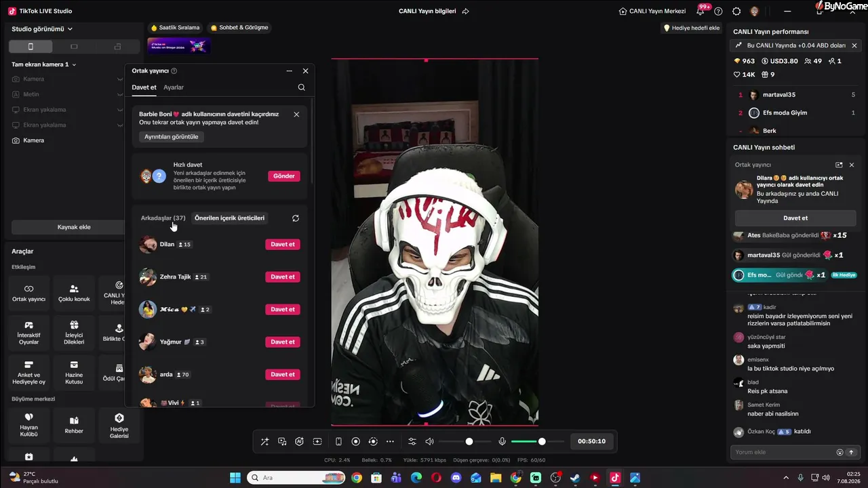Image resolution: width=868 pixels, height=488 pixels.
Task: Pop out the Ortak yayıncı chat card
Action: (839, 165)
